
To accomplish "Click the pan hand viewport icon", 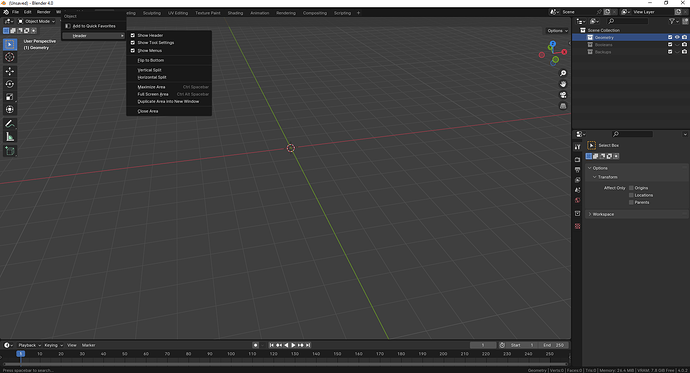I will coord(563,84).
